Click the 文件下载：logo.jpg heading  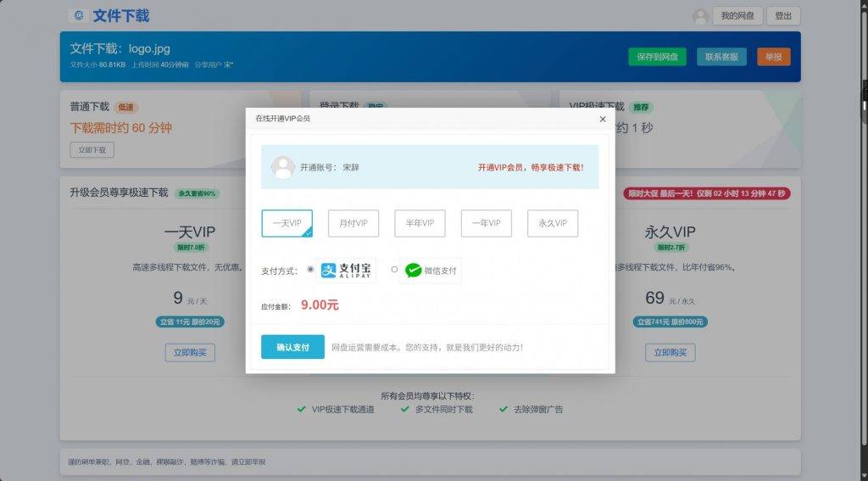click(x=120, y=48)
